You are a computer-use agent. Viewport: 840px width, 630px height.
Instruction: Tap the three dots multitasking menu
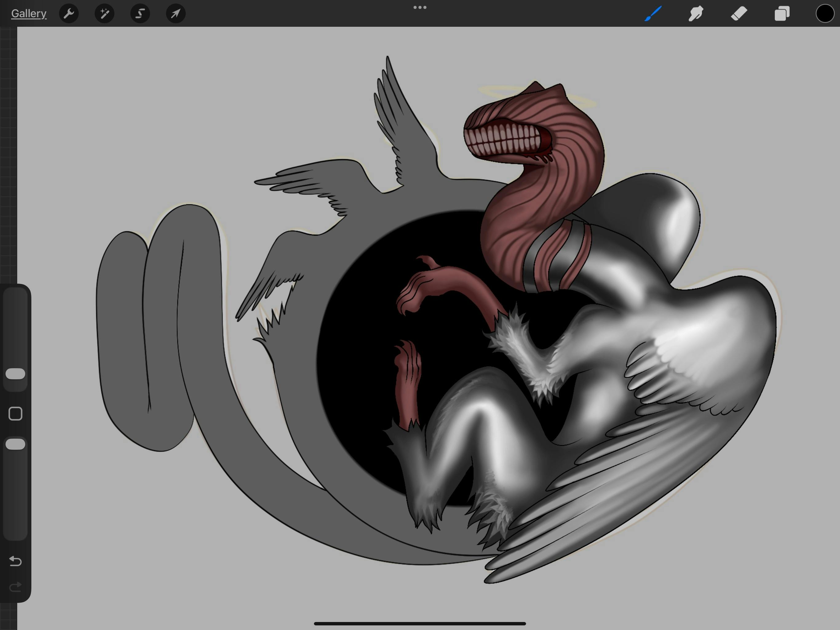coord(420,7)
